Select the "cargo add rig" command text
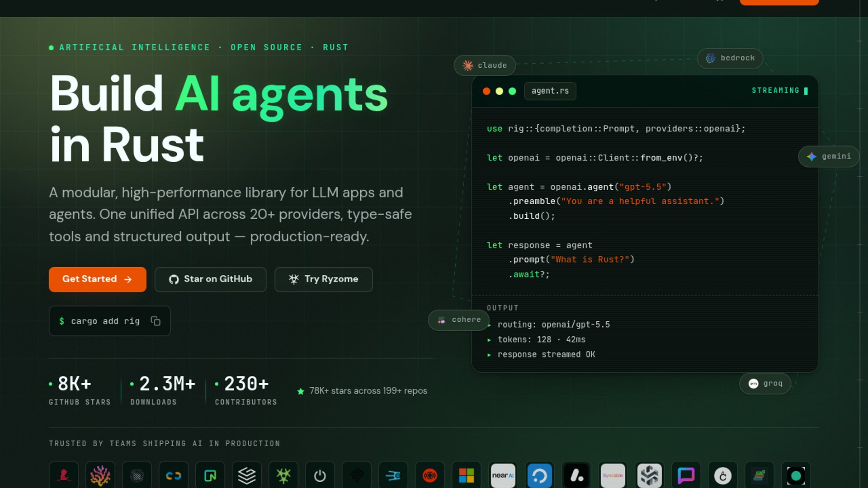The image size is (868, 488). pyautogui.click(x=105, y=321)
